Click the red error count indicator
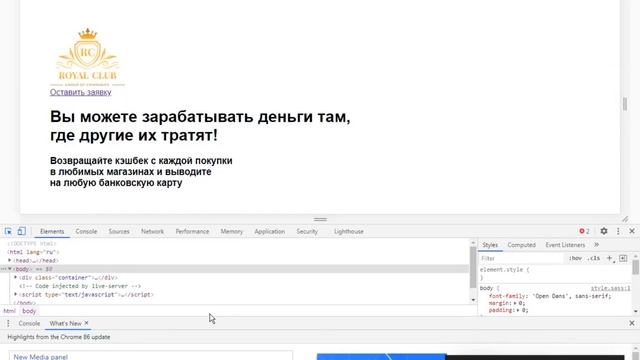The width and height of the screenshot is (640, 360). click(584, 231)
